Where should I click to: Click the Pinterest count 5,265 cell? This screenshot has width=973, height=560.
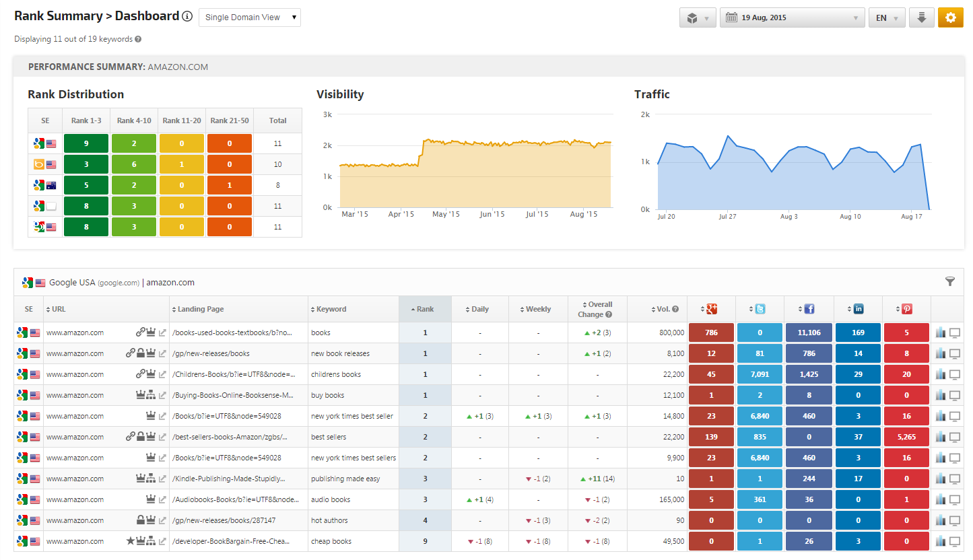pyautogui.click(x=906, y=437)
